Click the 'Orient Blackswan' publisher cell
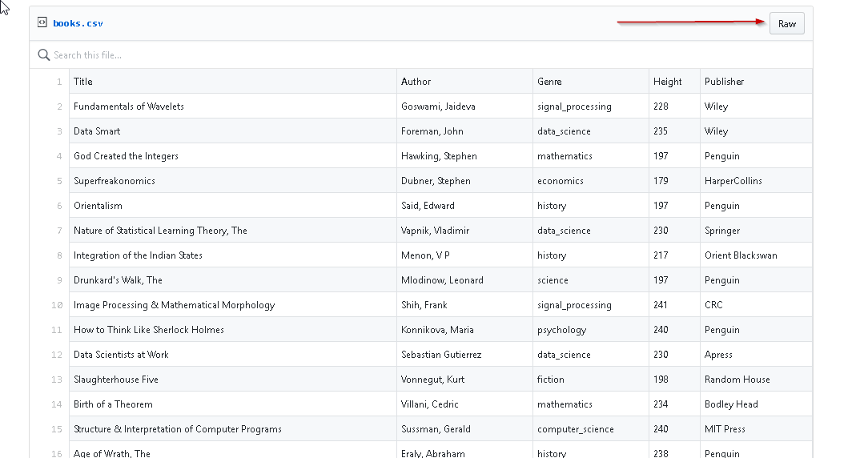The width and height of the screenshot is (868, 458). click(741, 255)
